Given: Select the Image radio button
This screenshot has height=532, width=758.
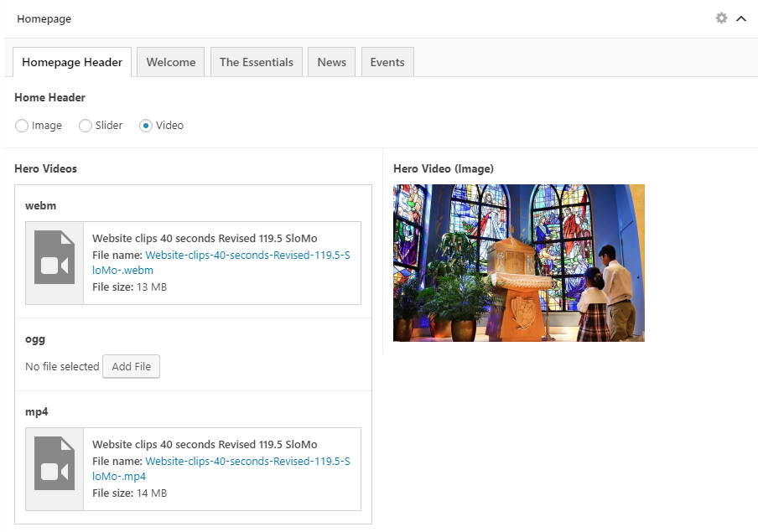Looking at the screenshot, I should [22, 126].
